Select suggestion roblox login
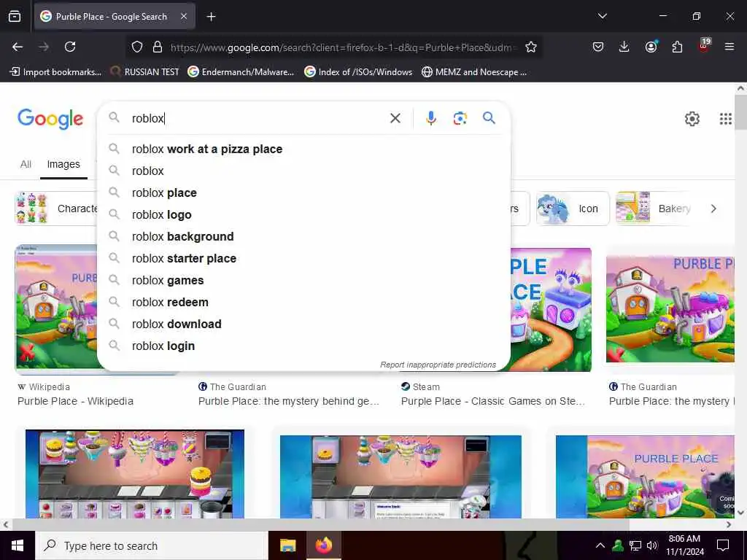The width and height of the screenshot is (747, 560). click(x=303, y=346)
